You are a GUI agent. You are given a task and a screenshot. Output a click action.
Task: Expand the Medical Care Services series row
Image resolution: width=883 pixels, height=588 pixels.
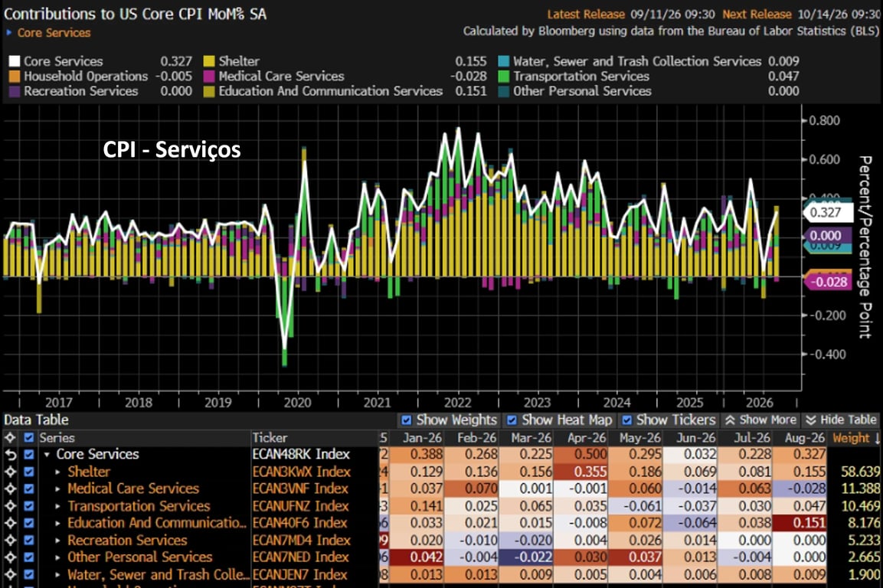pos(58,489)
